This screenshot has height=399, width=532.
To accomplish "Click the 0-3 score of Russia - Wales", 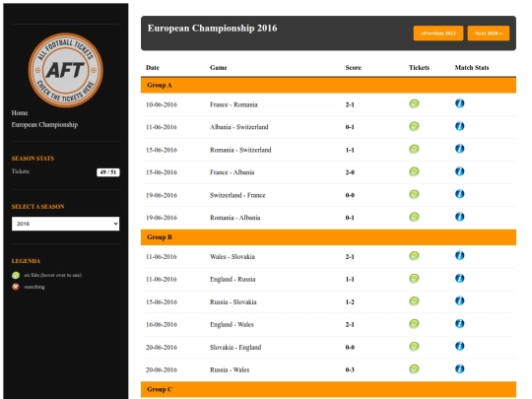I will [x=350, y=369].
